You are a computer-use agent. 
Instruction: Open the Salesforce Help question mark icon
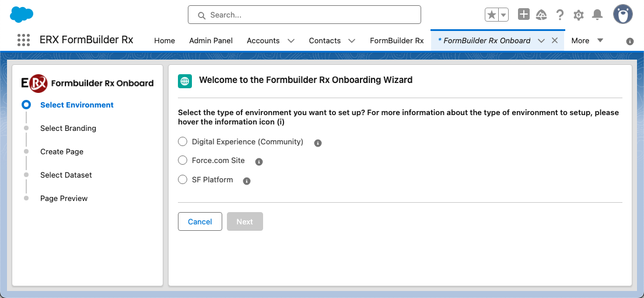coord(560,15)
